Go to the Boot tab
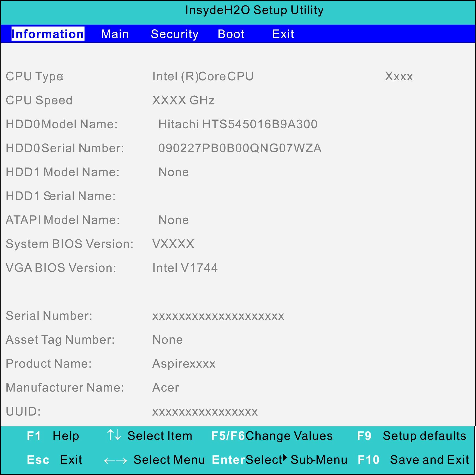The width and height of the screenshot is (476, 475). point(231,34)
